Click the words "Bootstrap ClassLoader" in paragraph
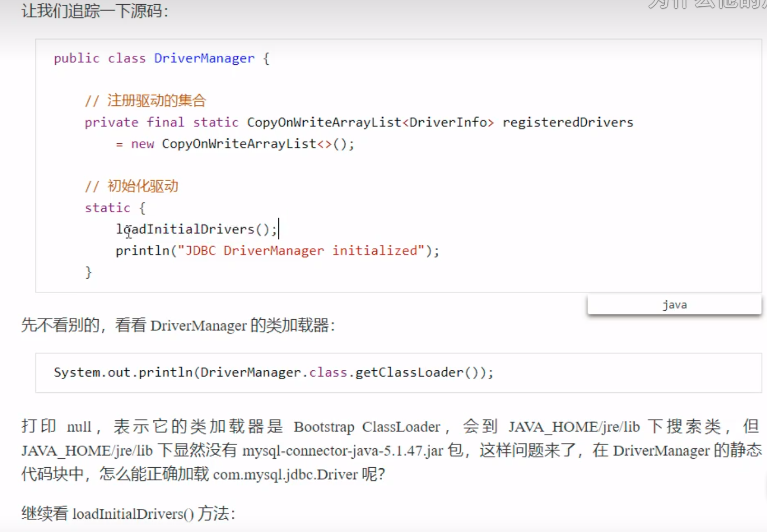 click(x=367, y=427)
